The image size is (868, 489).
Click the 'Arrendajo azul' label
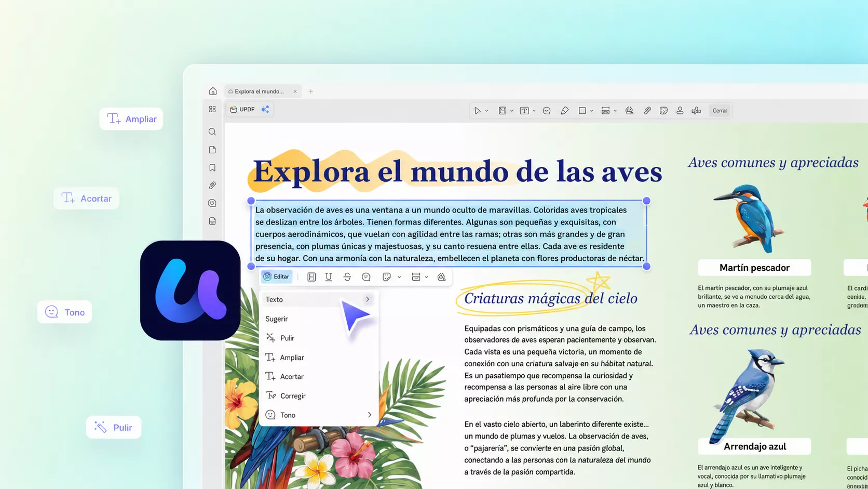755,446
